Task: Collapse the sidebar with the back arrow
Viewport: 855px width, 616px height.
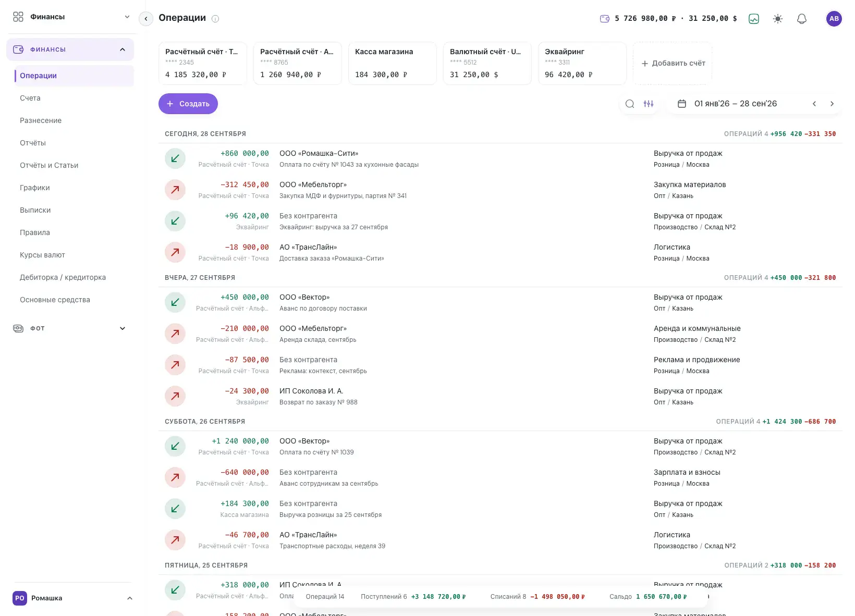Action: pyautogui.click(x=146, y=19)
